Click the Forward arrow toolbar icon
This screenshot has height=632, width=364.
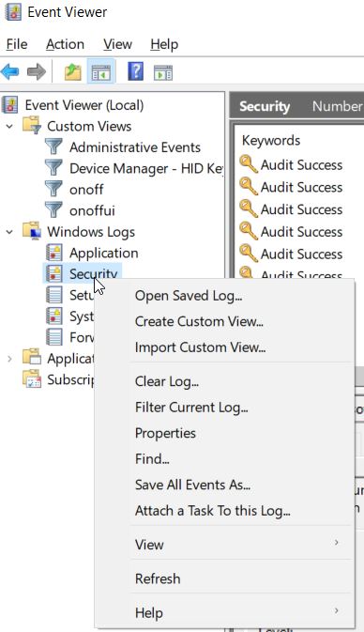37,72
